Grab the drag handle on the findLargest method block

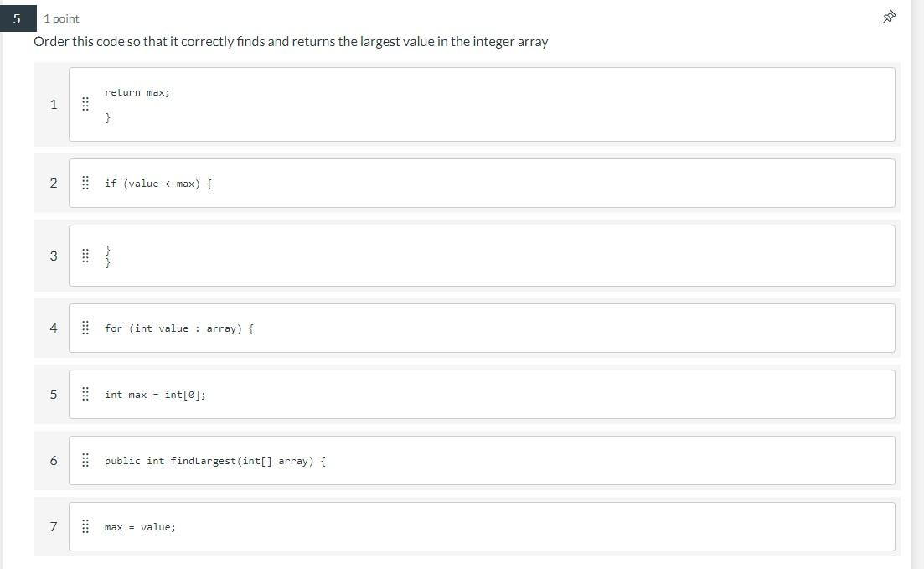pyautogui.click(x=85, y=460)
